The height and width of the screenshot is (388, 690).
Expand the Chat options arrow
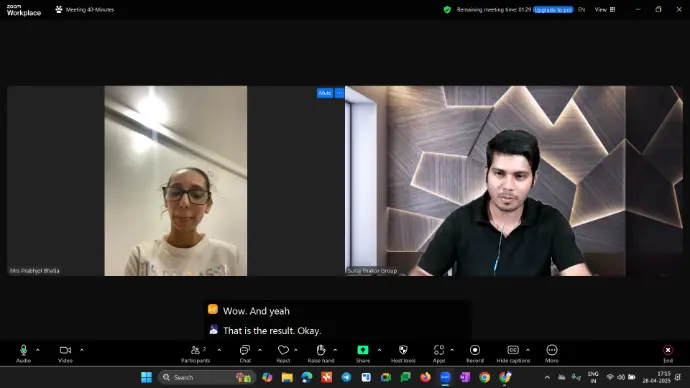[260, 350]
